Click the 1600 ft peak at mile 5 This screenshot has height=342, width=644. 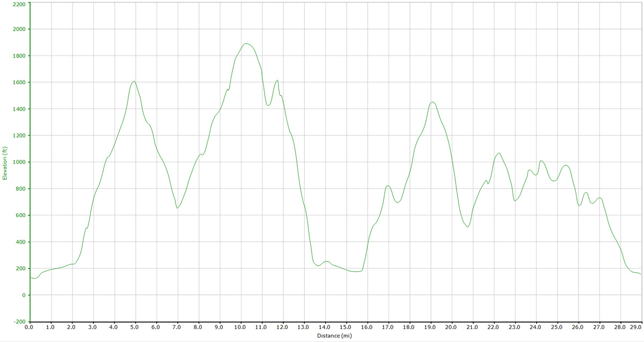(x=134, y=81)
